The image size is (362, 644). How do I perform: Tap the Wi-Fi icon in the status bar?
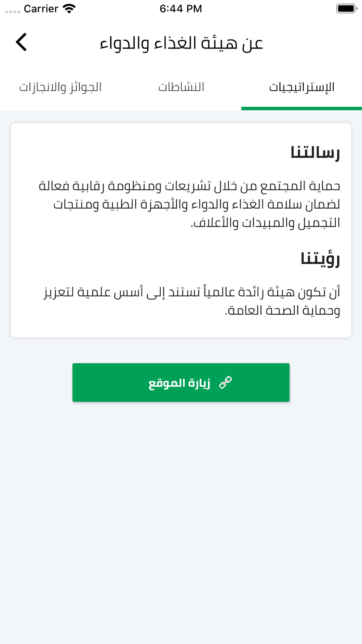(x=69, y=9)
